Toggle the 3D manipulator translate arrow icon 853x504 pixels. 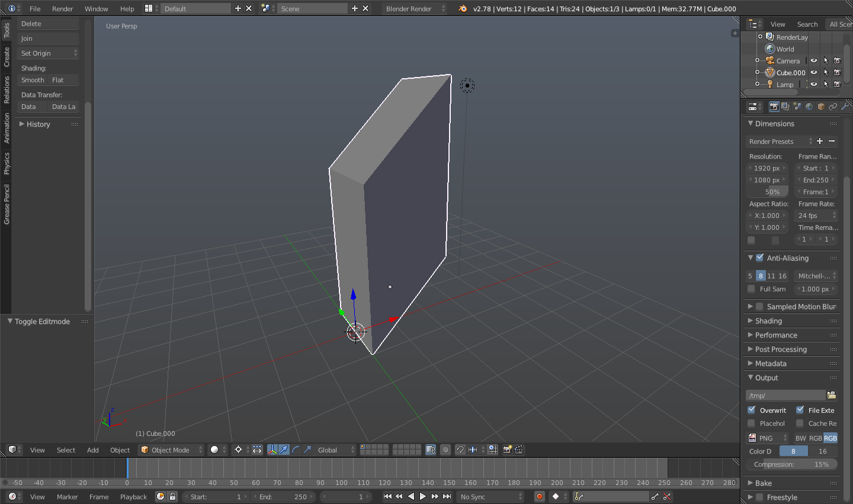coord(284,450)
